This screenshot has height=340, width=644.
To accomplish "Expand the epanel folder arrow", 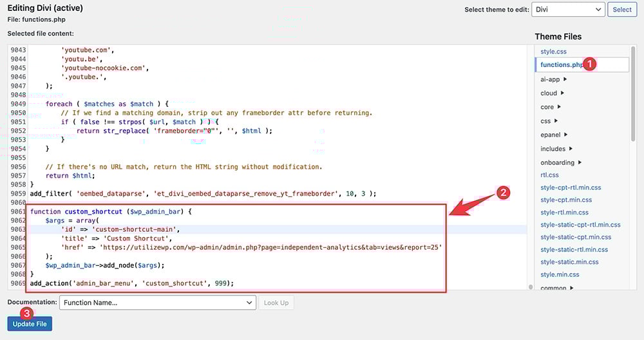I will pyautogui.click(x=565, y=135).
